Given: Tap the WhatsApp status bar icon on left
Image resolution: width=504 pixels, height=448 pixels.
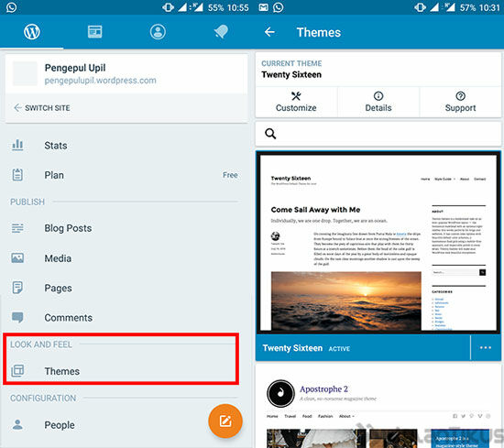Looking at the screenshot, I should point(12,7).
